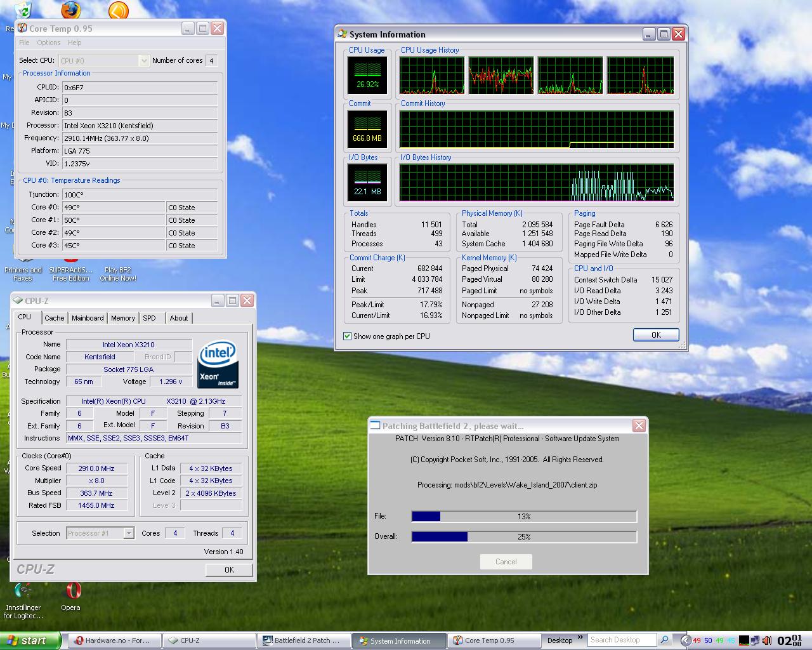The height and width of the screenshot is (650, 812).
Task: Click the Intel Xeon inside logo in CPU-Z
Action: point(218,364)
